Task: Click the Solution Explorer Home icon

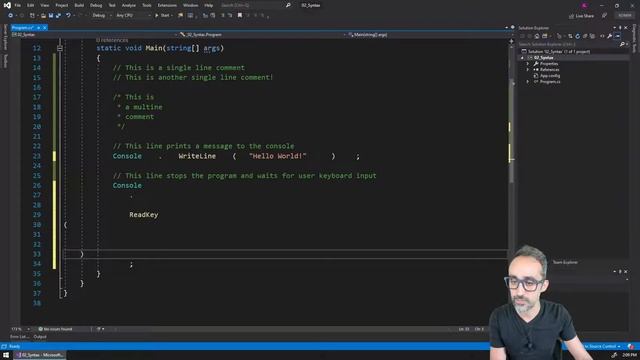Action: point(537,36)
